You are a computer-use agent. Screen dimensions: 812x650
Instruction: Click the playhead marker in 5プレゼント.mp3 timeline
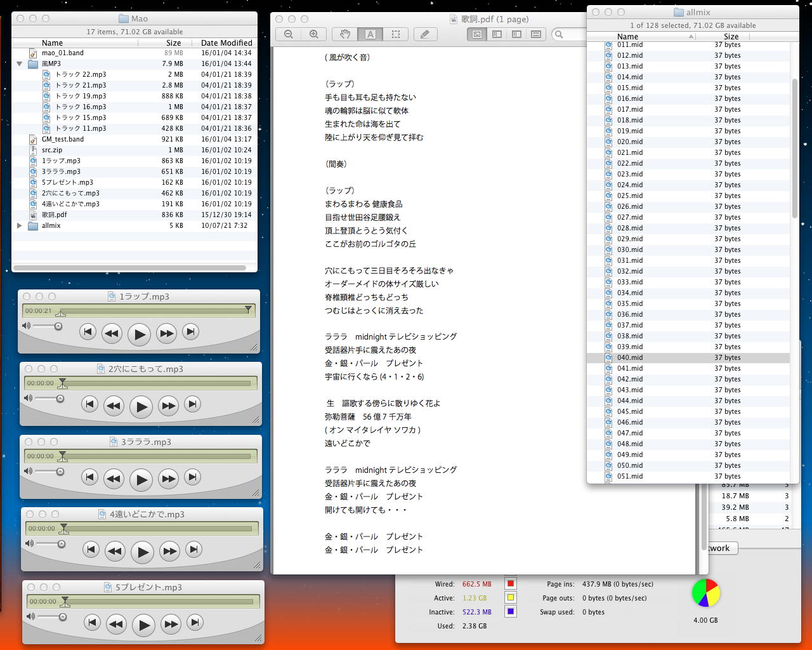(x=65, y=601)
